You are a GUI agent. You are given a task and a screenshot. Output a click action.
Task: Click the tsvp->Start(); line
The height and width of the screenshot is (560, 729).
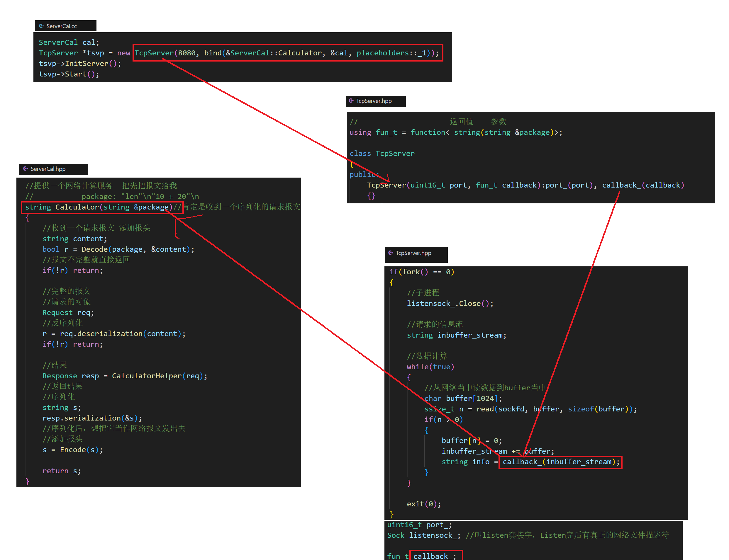coord(69,74)
